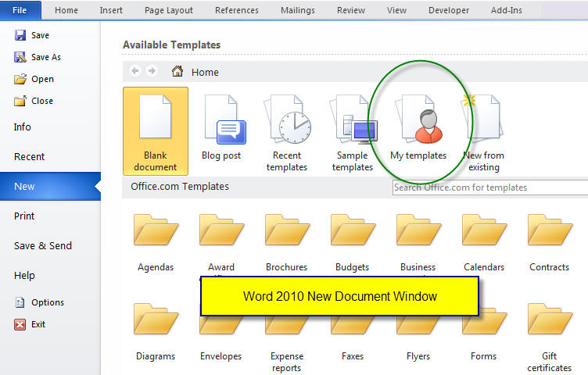Open the Save & Send section
This screenshot has height=375, width=588.
(43, 246)
